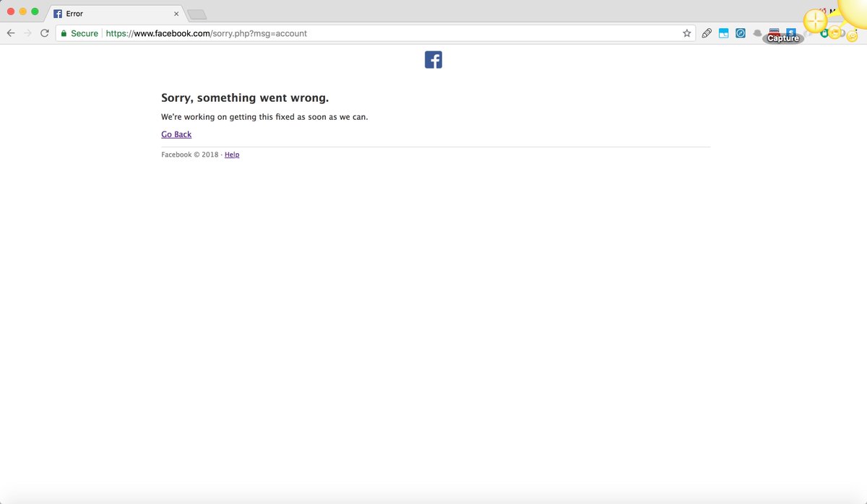
Task: Click the reload page button
Action: pyautogui.click(x=45, y=32)
